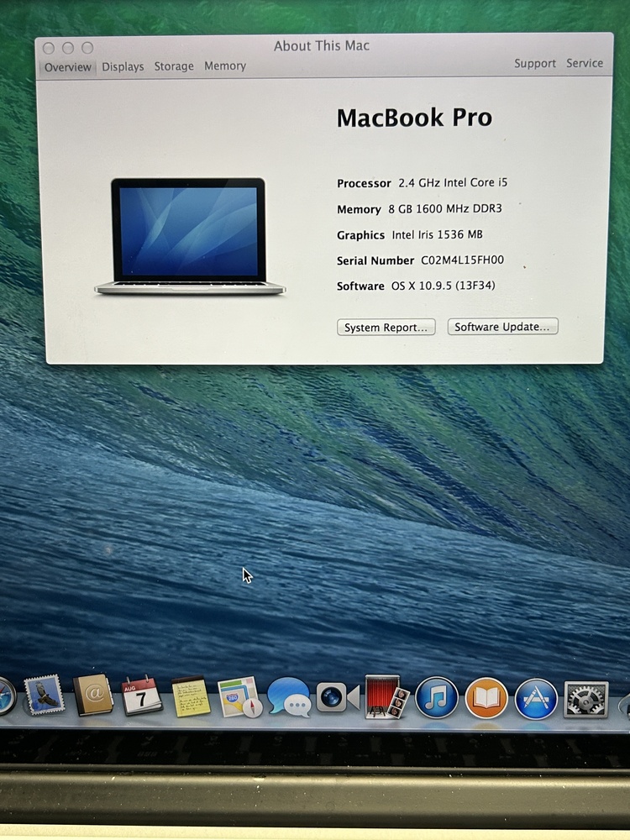Click 8 GB 1600 MHz DDR3 text

[445, 208]
